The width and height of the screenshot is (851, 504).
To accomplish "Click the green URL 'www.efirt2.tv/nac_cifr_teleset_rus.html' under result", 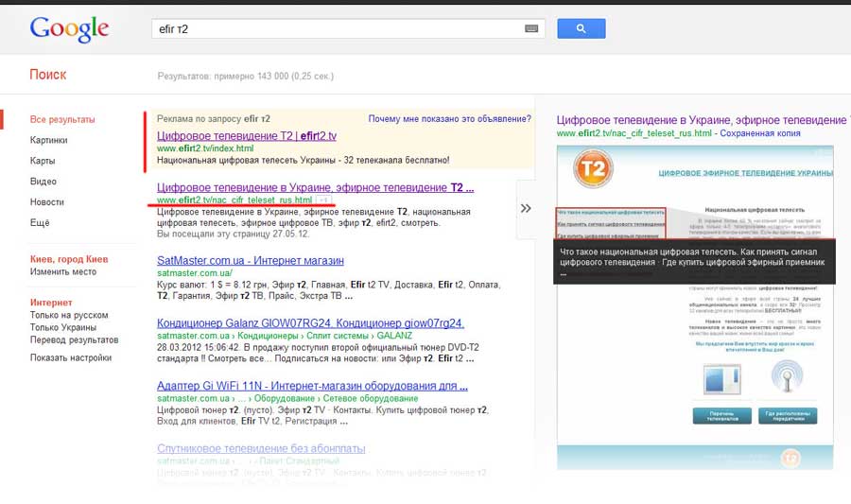I will [234, 200].
